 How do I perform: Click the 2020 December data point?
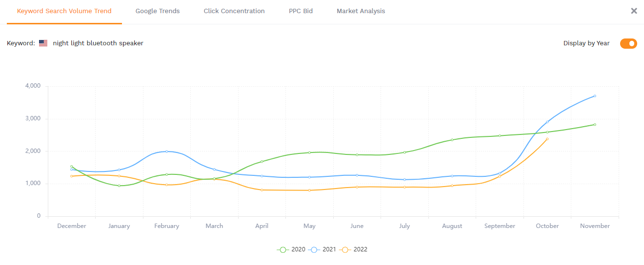[x=72, y=167]
